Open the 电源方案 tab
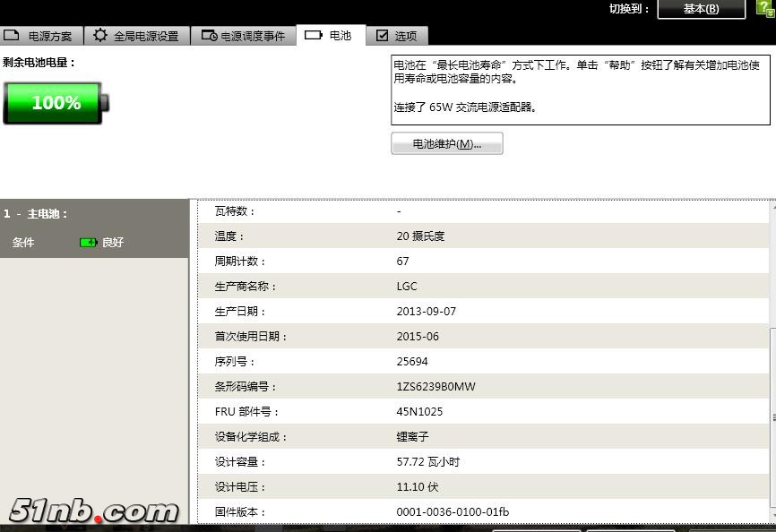Image resolution: width=776 pixels, height=532 pixels. click(41, 36)
